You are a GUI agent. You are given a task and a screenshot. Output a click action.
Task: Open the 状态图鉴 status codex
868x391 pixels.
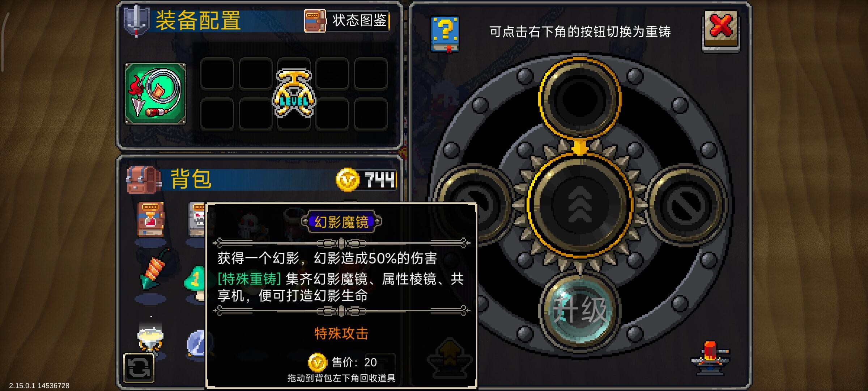(346, 20)
